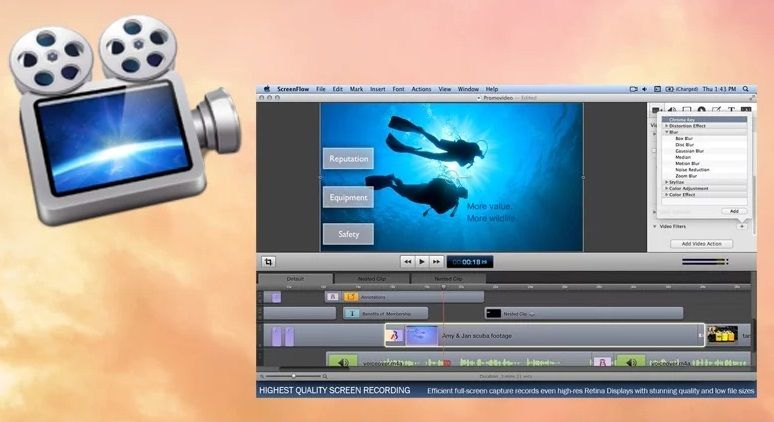
Task: Click the timeline playhead marker
Action: coord(443,286)
